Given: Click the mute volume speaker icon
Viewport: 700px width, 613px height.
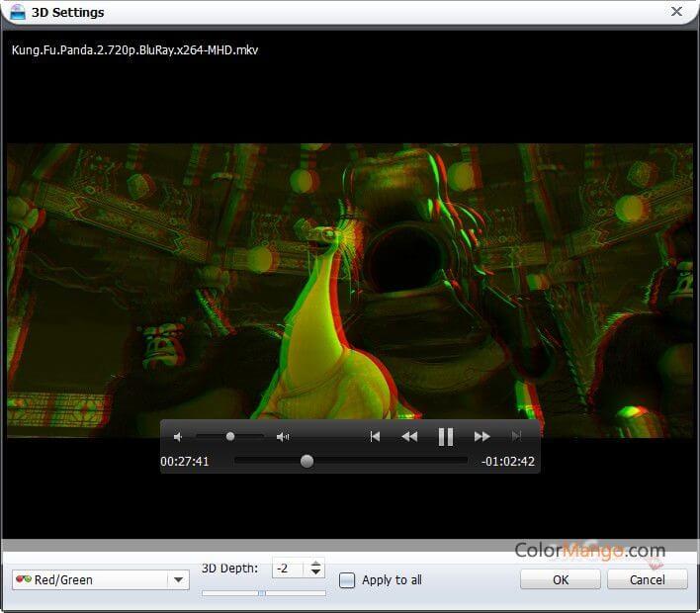Looking at the screenshot, I should tap(179, 436).
